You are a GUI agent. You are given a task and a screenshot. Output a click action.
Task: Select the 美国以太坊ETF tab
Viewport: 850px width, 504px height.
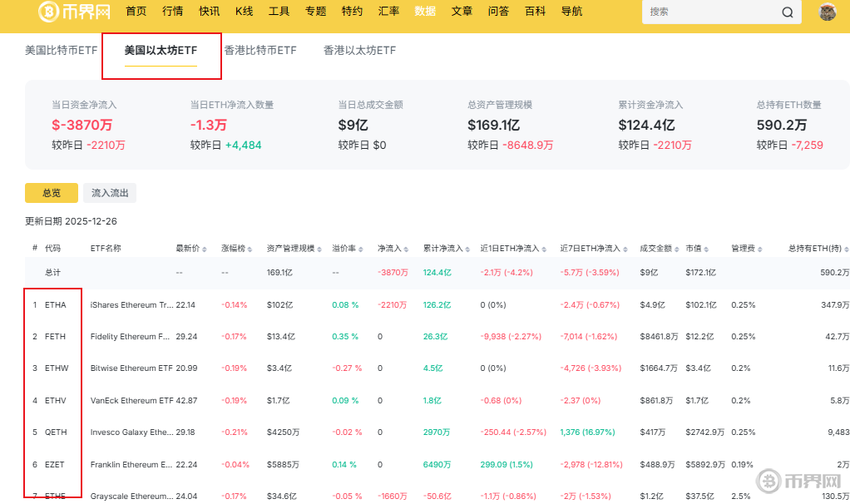click(161, 51)
